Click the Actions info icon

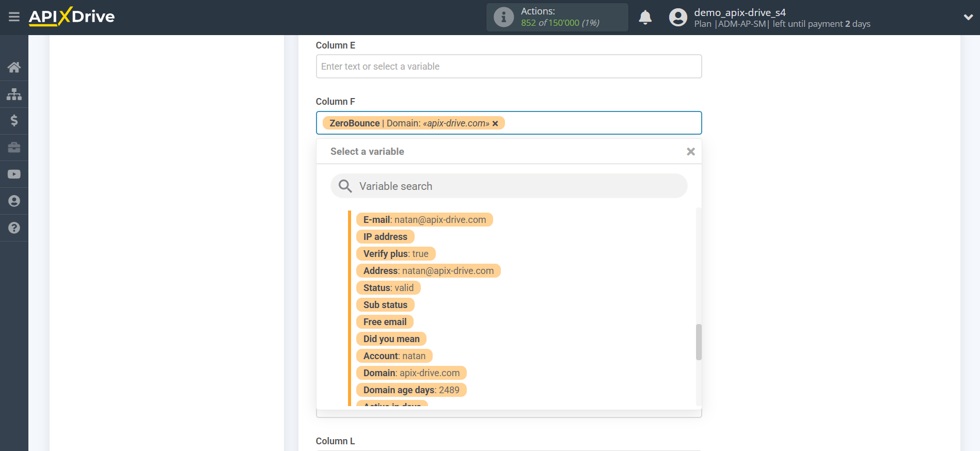503,17
